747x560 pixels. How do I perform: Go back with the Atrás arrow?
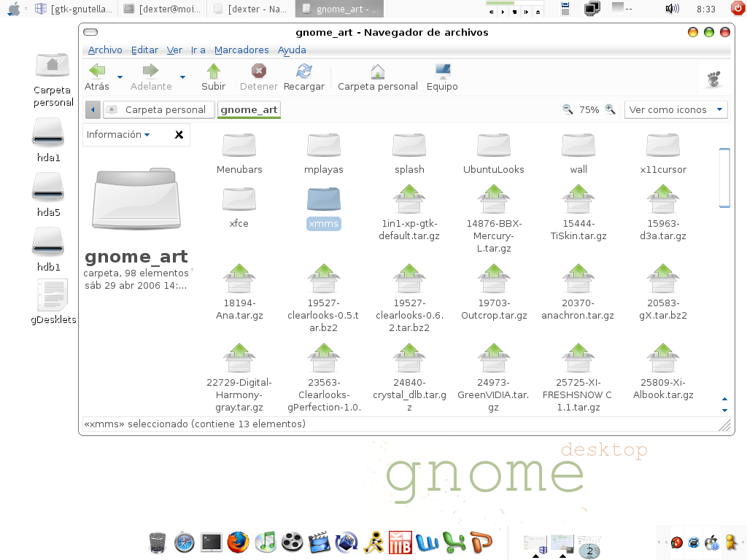(x=97, y=77)
